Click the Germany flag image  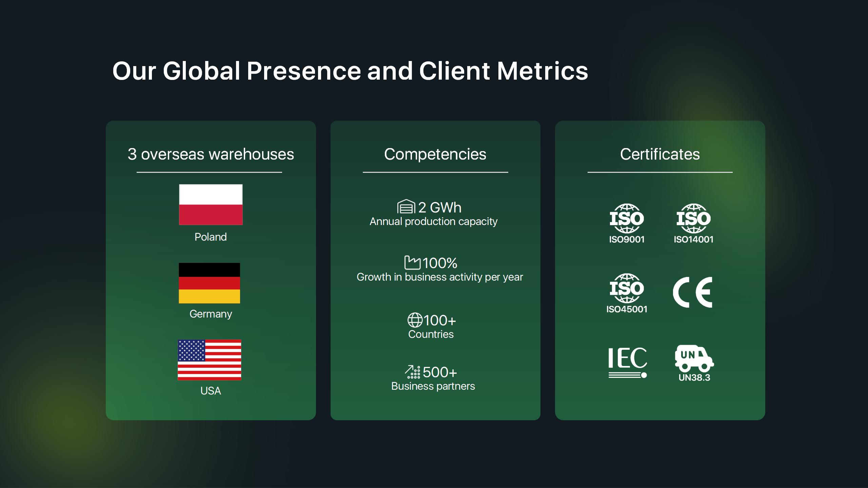click(x=209, y=283)
